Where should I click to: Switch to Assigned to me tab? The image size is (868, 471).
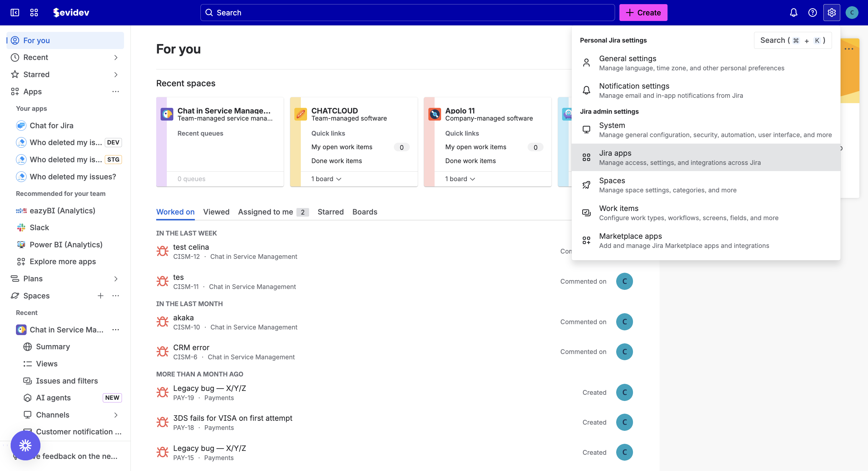coord(265,212)
